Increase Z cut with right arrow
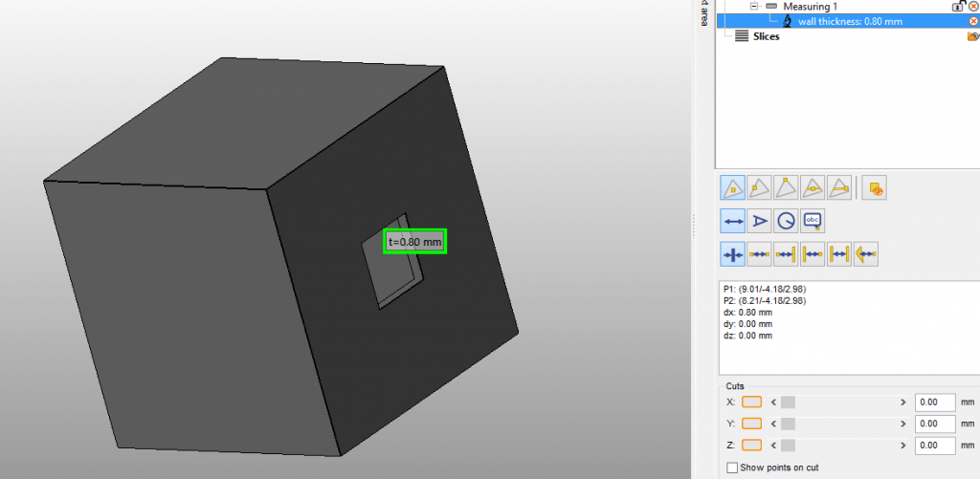 click(x=902, y=446)
